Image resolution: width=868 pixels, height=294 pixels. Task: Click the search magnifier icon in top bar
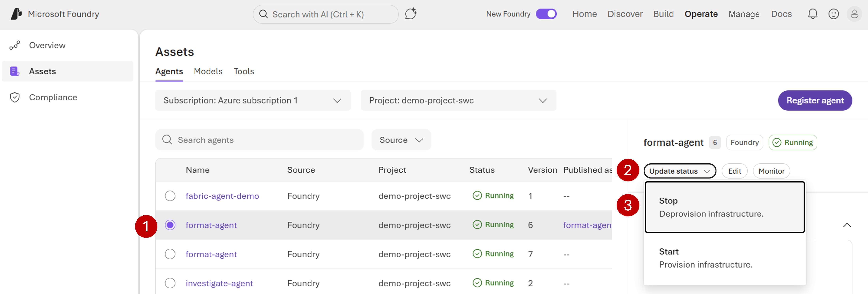pos(264,14)
